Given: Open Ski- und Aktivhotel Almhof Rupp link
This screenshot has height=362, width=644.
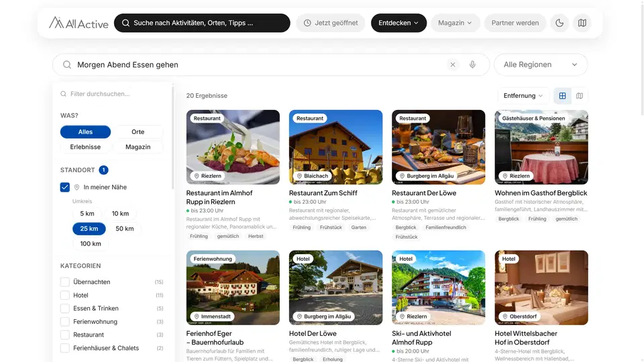Looking at the screenshot, I should (x=421, y=338).
